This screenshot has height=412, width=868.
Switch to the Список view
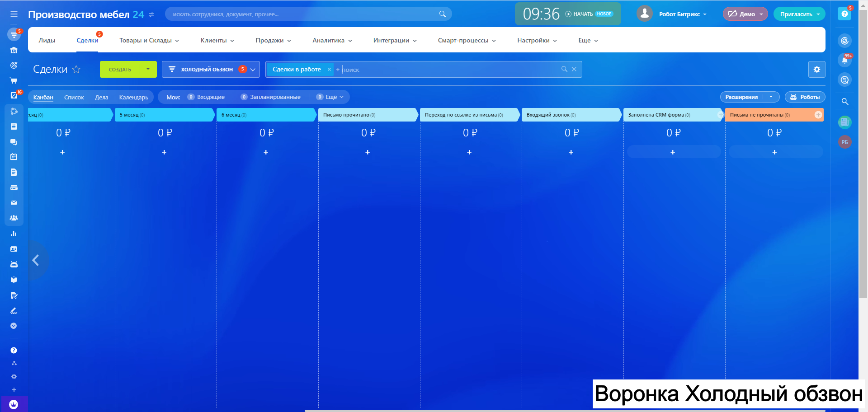(74, 98)
